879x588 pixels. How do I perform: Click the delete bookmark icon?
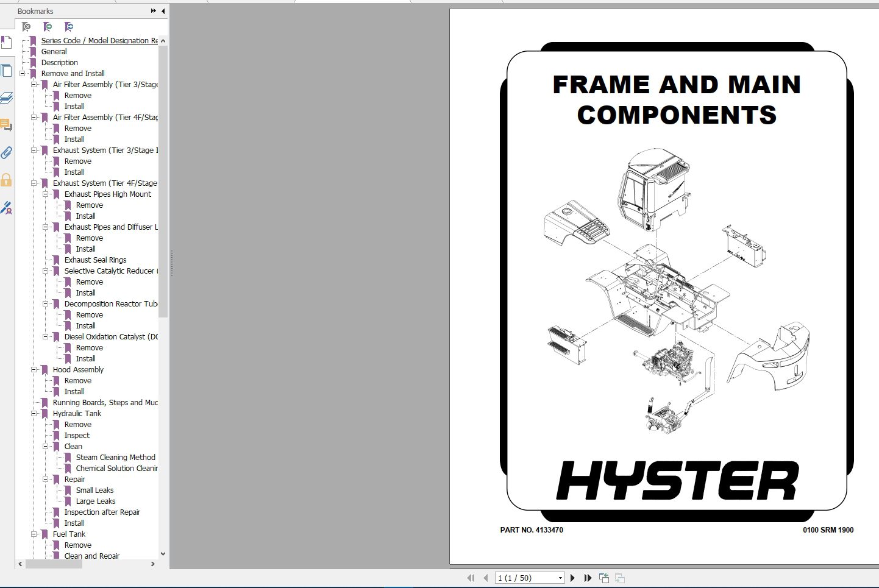point(26,27)
